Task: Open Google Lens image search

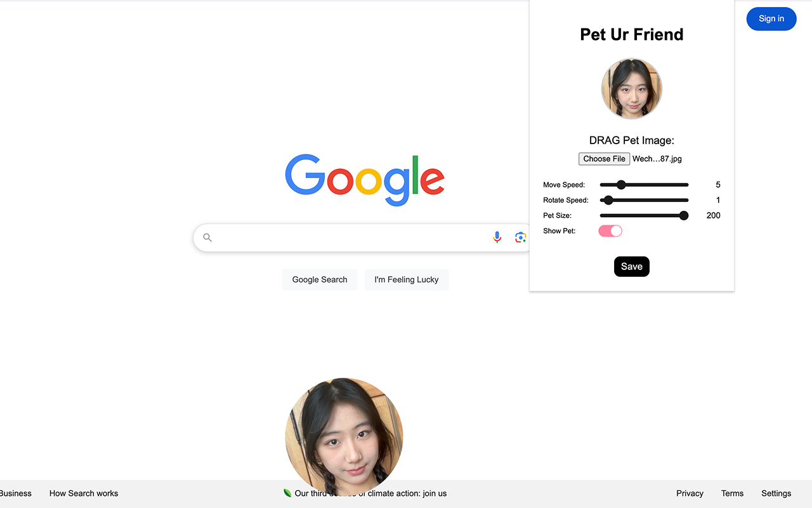Action: pyautogui.click(x=520, y=237)
